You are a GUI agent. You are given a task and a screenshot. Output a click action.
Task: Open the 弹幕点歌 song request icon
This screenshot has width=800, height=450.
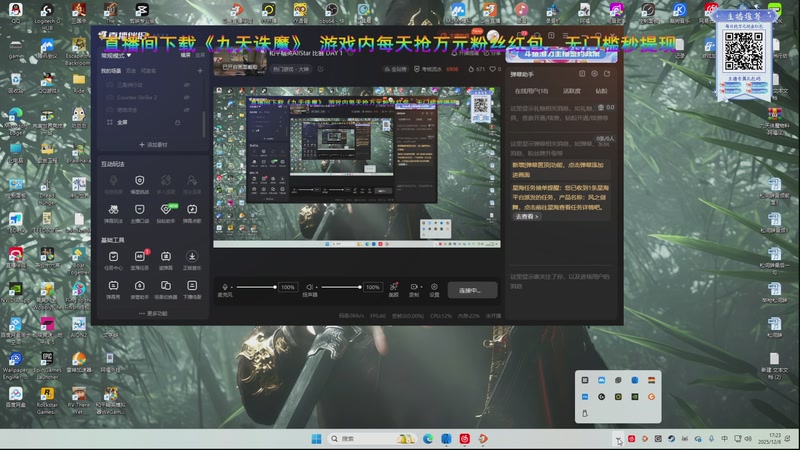(192, 209)
